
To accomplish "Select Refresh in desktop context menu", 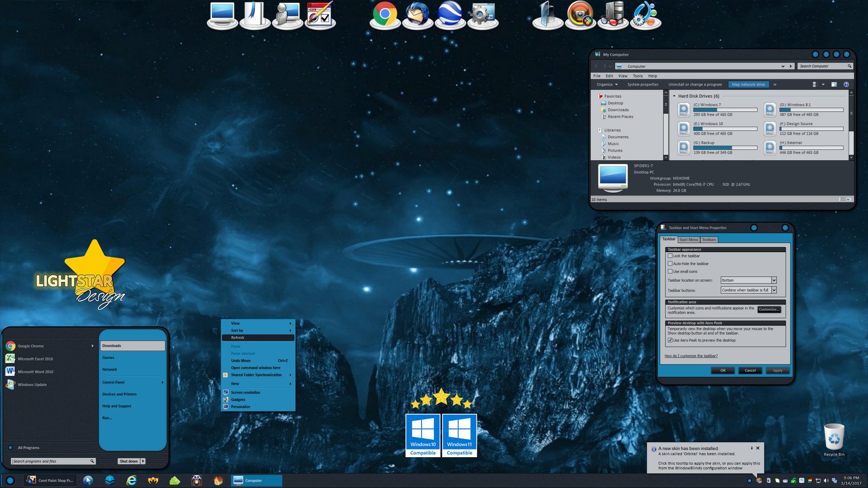I will (x=258, y=337).
